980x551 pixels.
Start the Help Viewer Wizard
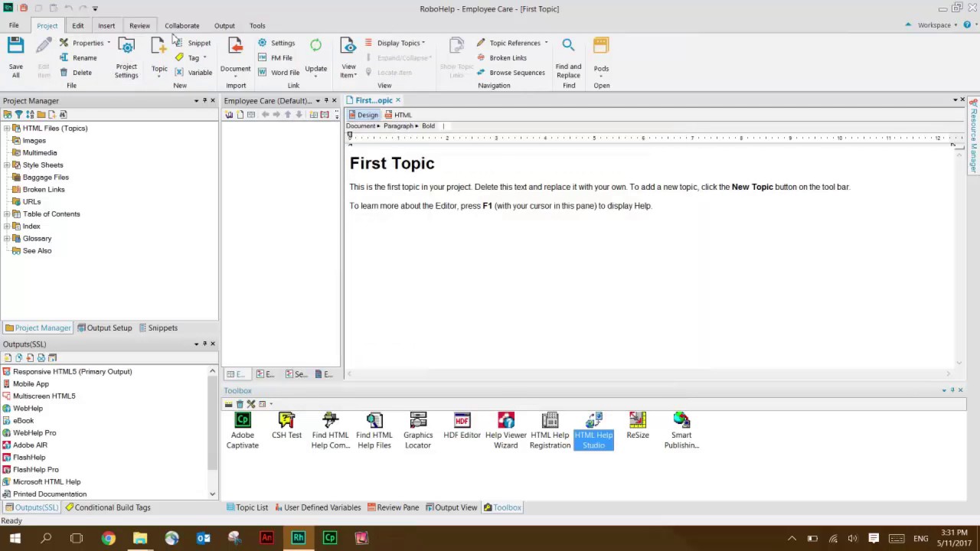tap(505, 430)
